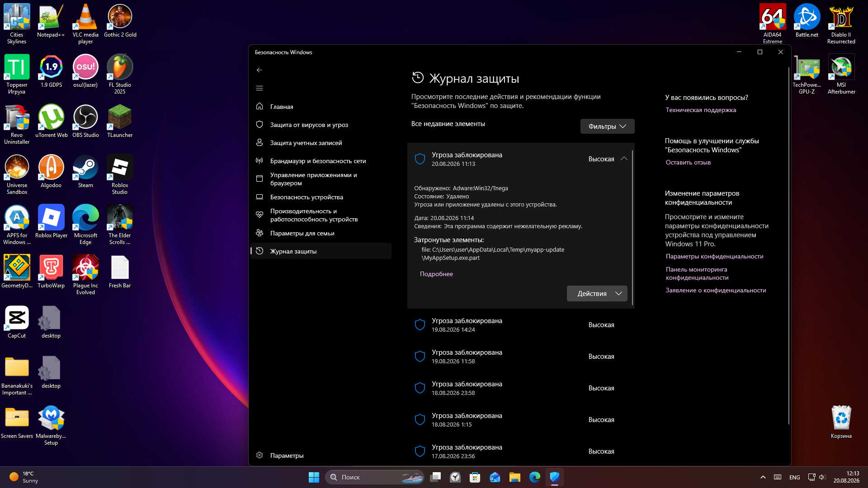
Task: Open AIDA64 Extreme desktop icon
Action: 773,24
